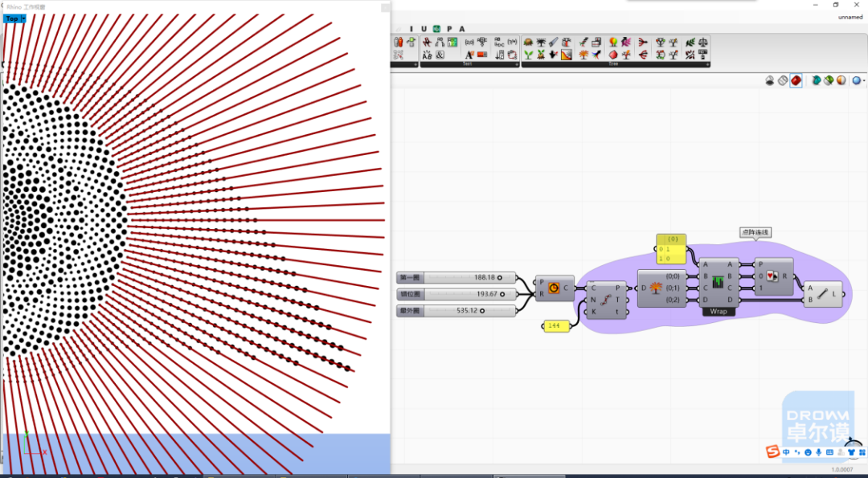Click the Circle component icon on canvas

pyautogui.click(x=554, y=288)
